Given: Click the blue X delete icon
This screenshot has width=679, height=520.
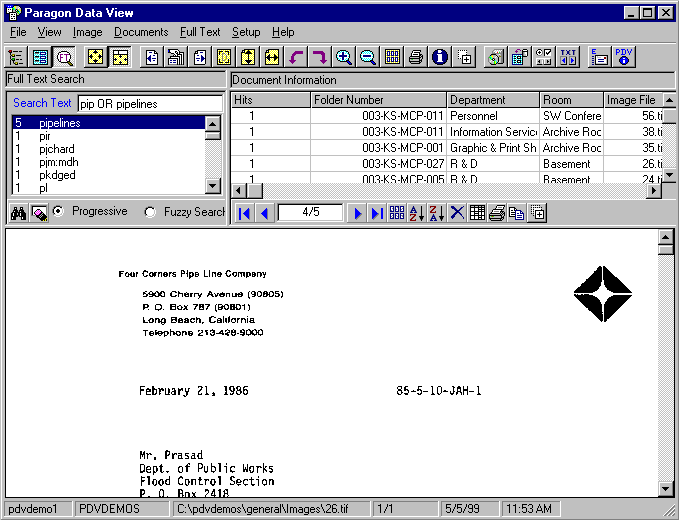Looking at the screenshot, I should click(457, 213).
